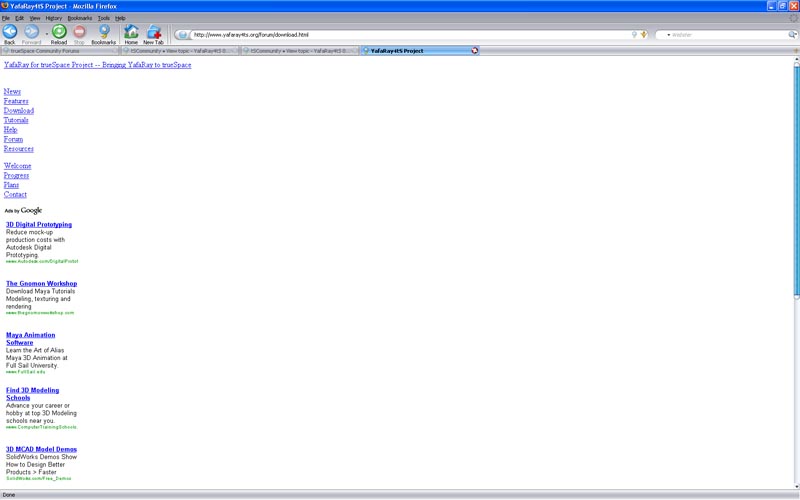Open the Forum link
Image resolution: width=800 pixels, height=500 pixels.
pyautogui.click(x=13, y=139)
